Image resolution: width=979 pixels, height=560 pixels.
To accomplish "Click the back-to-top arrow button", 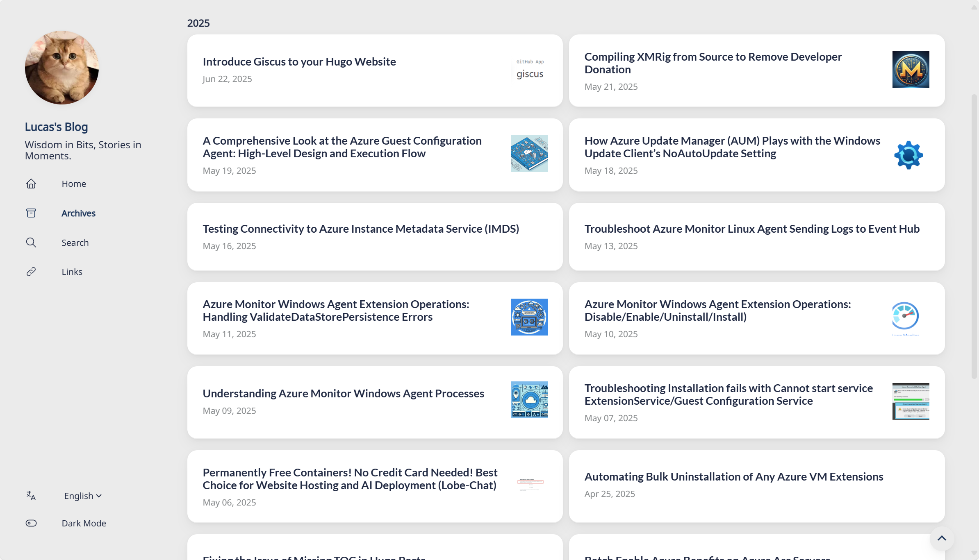I will [942, 538].
